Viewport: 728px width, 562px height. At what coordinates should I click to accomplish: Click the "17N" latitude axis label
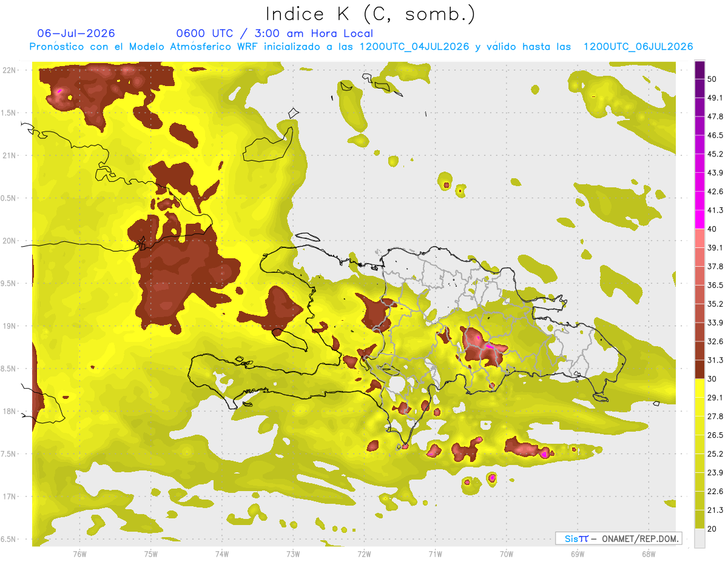8,497
